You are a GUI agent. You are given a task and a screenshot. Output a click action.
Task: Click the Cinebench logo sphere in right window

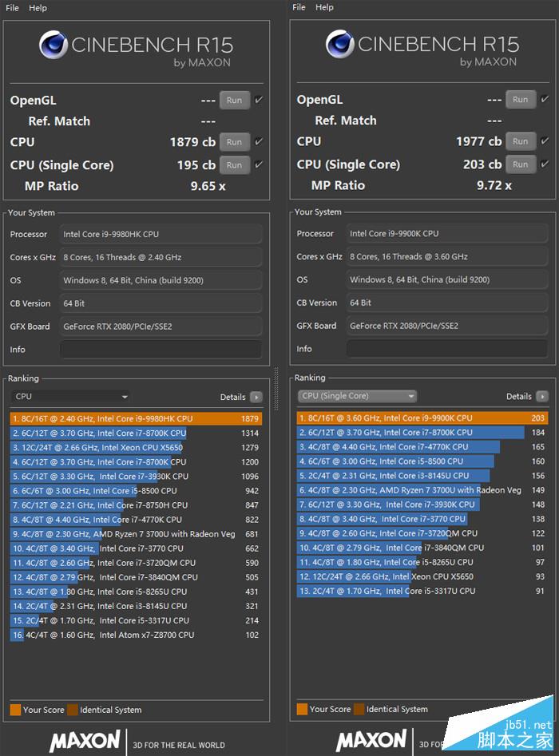[x=339, y=43]
